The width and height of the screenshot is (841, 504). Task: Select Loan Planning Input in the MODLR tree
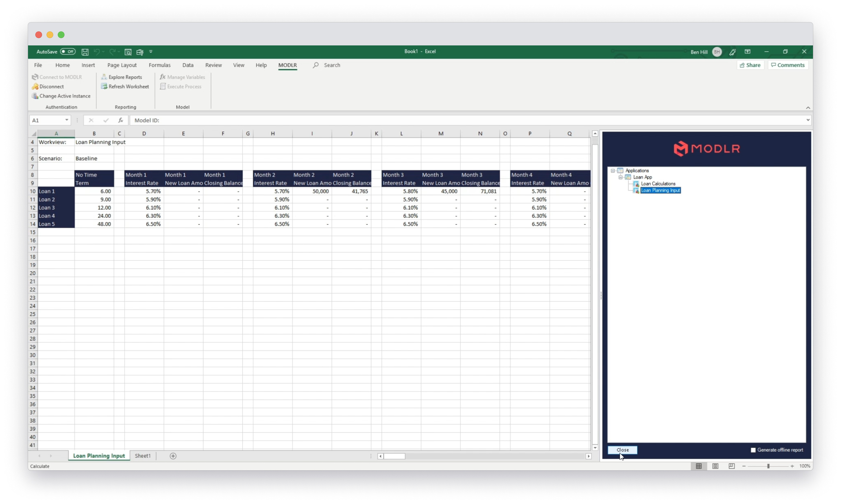click(x=660, y=191)
